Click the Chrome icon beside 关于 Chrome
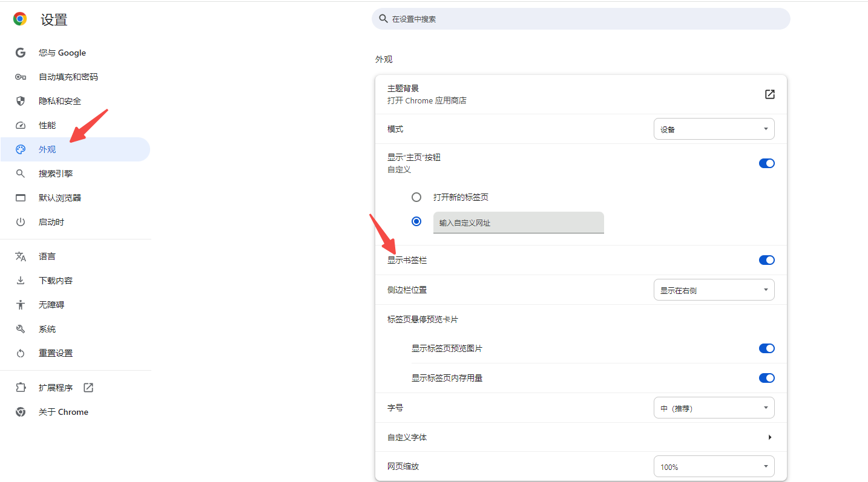The height and width of the screenshot is (482, 868). tap(21, 412)
